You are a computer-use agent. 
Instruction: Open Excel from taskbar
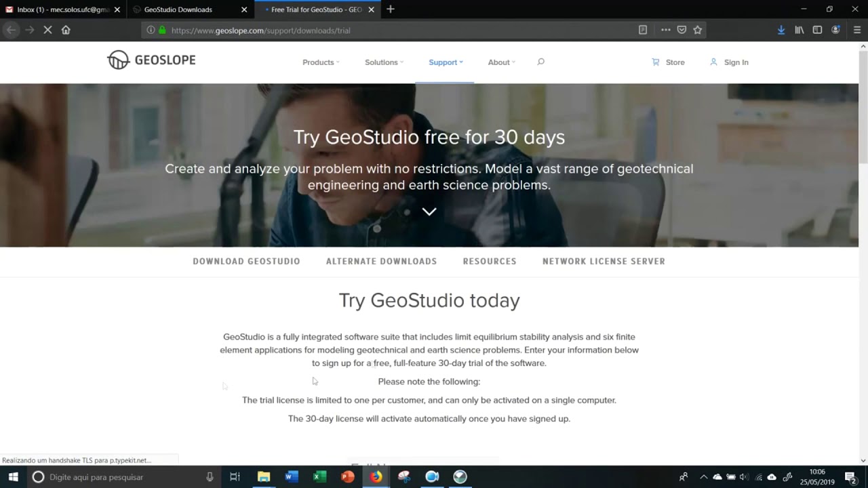click(x=319, y=476)
